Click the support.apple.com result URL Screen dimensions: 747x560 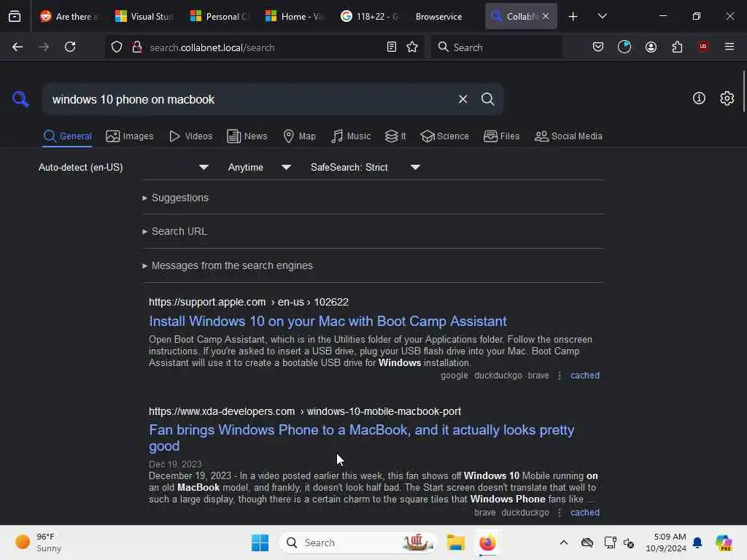tap(249, 302)
